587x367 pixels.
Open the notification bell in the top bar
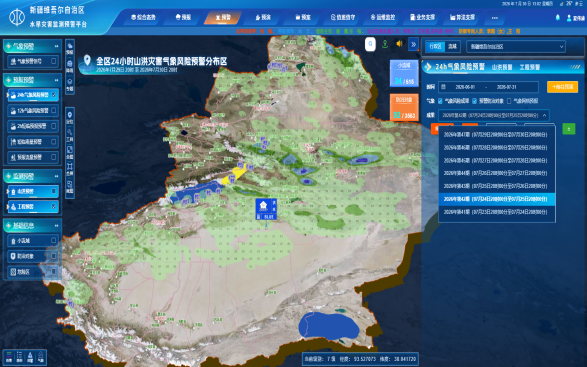pos(558,18)
